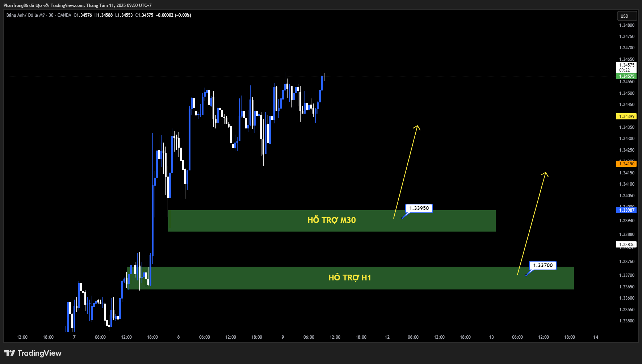Click the date label 12 on time axis
Screen dimensions: 642x364
[387, 337]
